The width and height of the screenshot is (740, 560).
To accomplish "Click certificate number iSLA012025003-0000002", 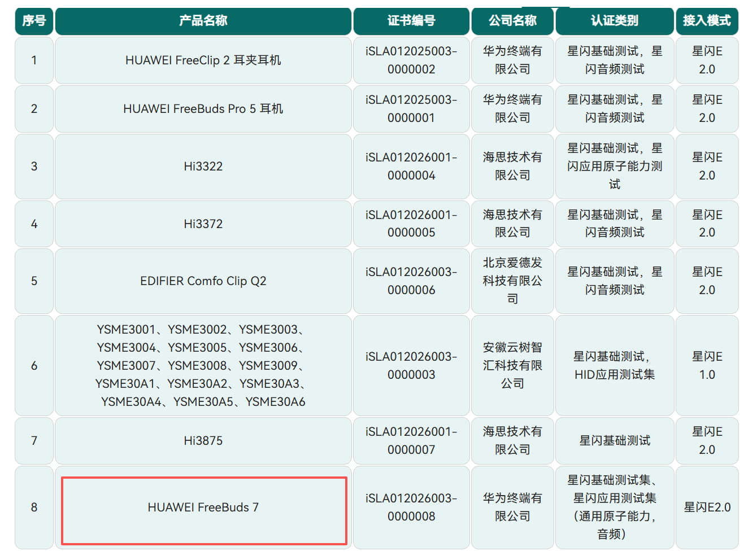I will tap(411, 60).
